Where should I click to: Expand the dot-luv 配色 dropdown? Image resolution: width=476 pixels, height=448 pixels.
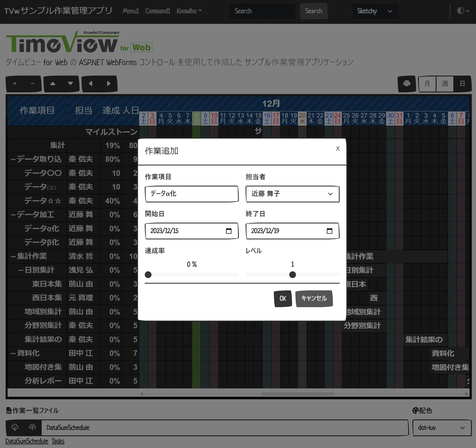click(x=442, y=428)
